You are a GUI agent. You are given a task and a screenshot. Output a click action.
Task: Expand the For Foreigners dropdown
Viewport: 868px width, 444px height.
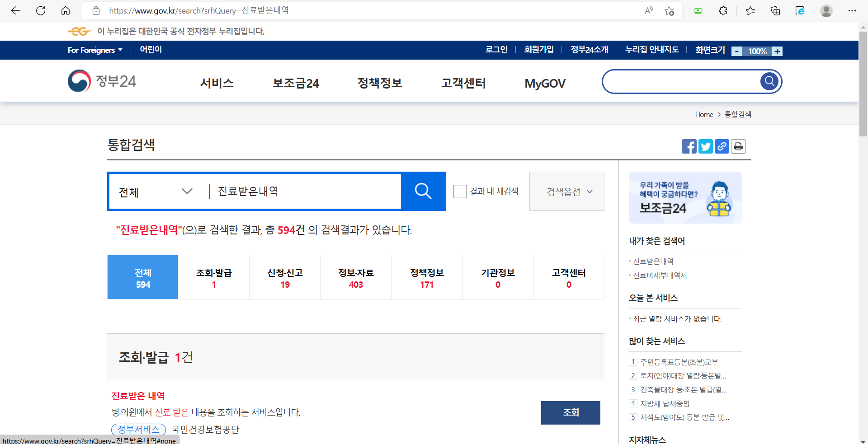coord(94,50)
